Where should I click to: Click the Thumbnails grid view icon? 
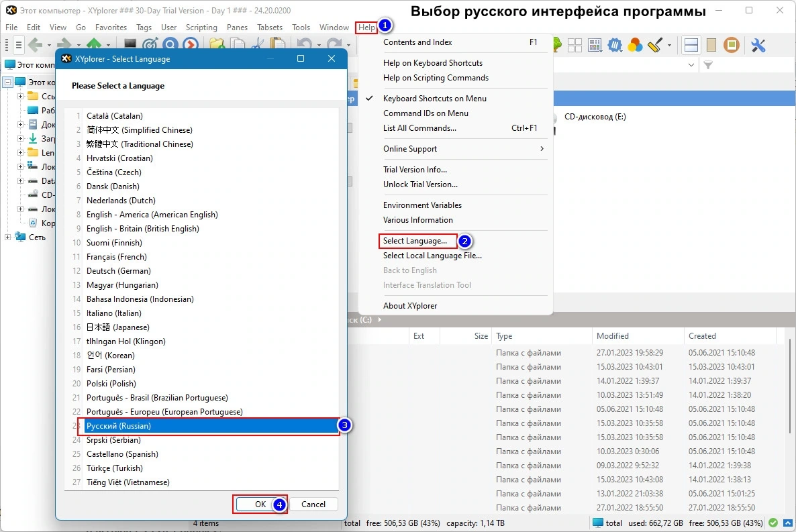pos(575,45)
